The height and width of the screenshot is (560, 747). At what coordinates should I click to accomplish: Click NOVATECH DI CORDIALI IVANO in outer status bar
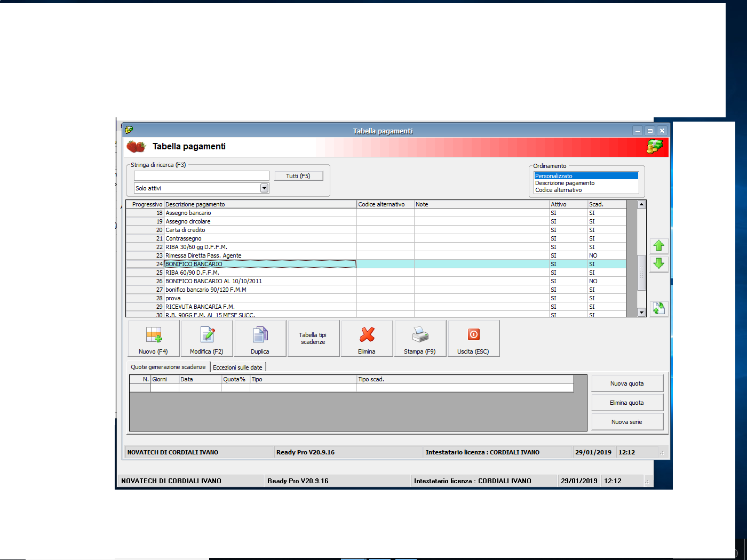coord(171,481)
